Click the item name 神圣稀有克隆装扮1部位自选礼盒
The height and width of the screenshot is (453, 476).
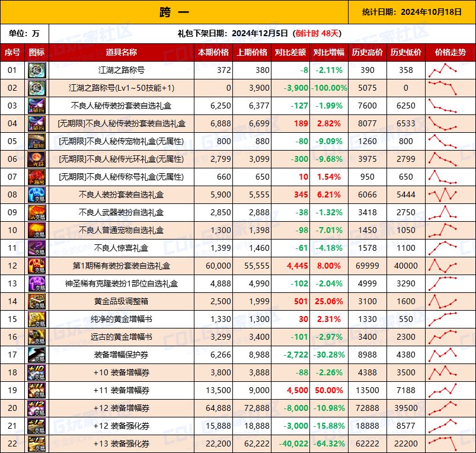pos(122,283)
